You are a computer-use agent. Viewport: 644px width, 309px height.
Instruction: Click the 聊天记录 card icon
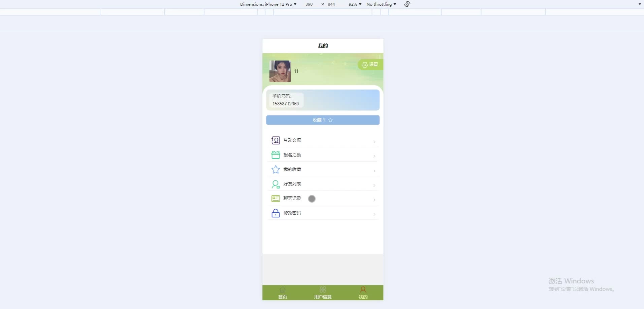(276, 199)
